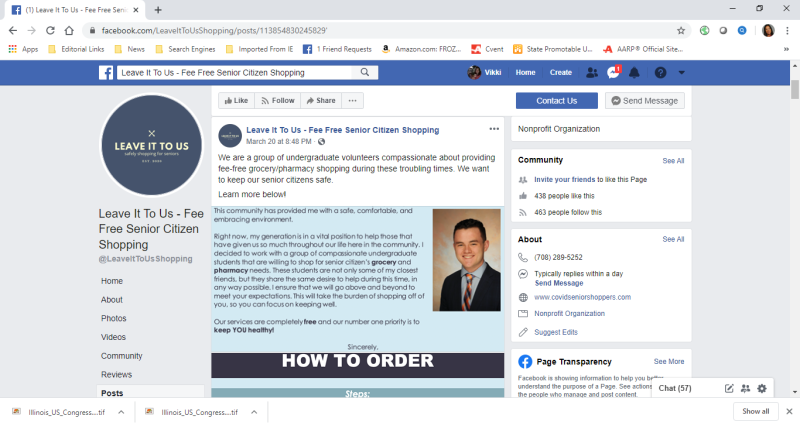800x426 pixels.
Task: Click the browser address bar URL
Action: (214, 31)
